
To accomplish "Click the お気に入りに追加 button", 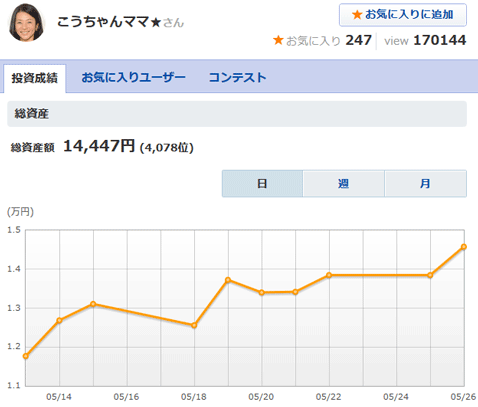I will pos(403,15).
